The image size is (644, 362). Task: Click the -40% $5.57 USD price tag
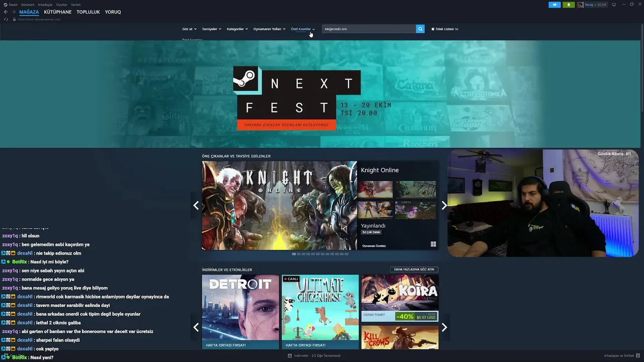point(416,317)
